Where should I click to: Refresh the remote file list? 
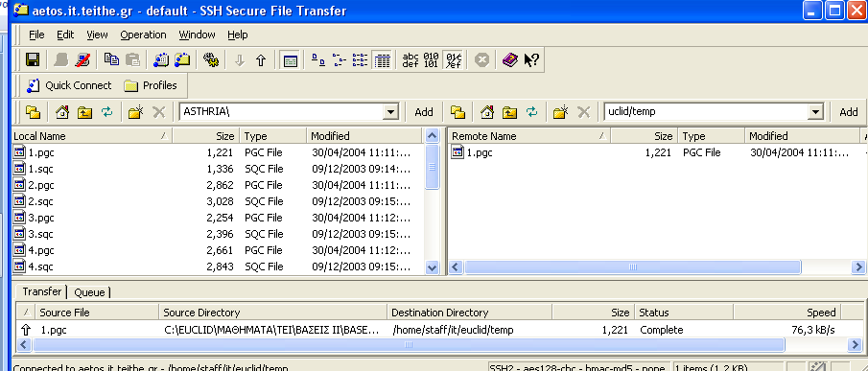click(531, 112)
